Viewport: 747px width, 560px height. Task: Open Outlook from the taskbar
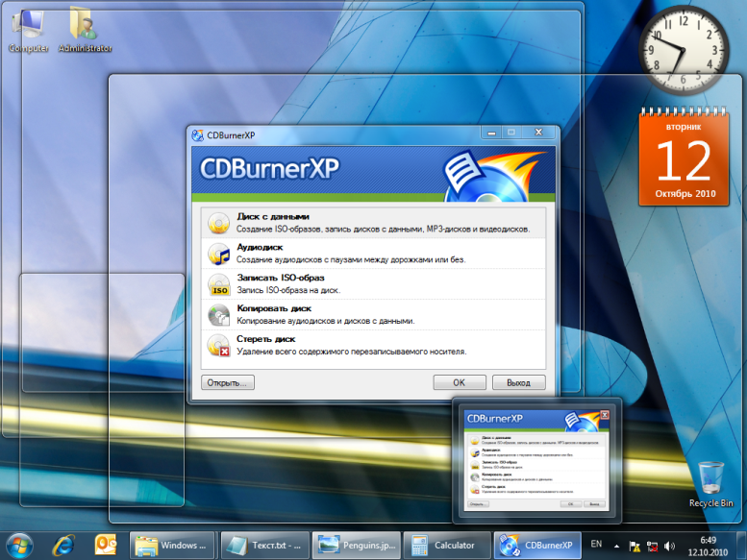tap(106, 546)
